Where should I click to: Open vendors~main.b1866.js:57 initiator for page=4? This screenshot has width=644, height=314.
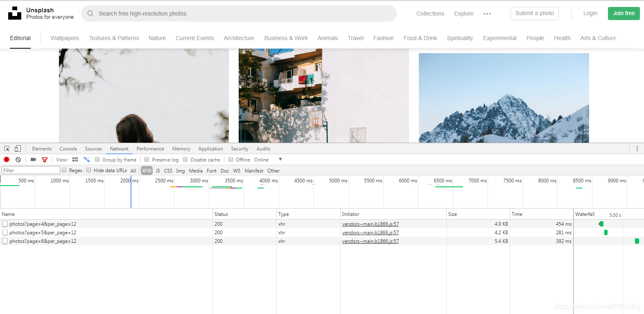point(371,224)
